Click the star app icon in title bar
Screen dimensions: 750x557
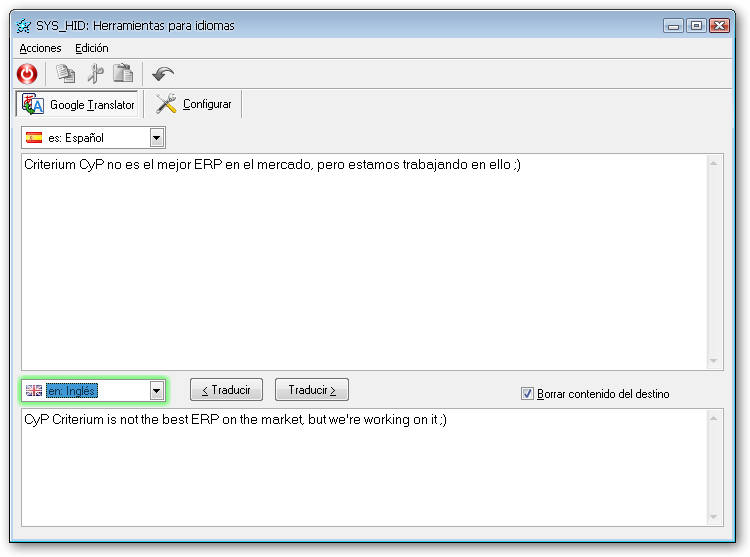[x=23, y=26]
